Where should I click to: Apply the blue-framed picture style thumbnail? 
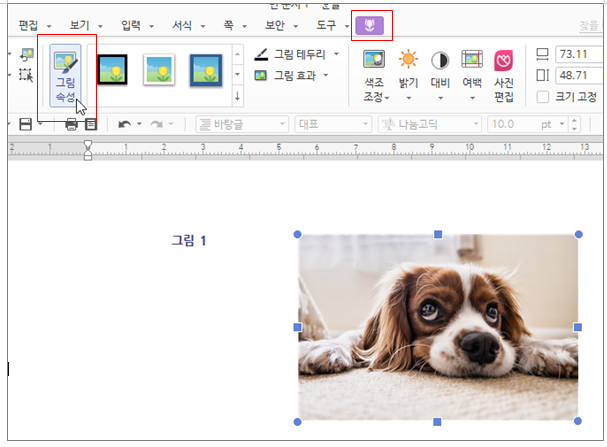[x=206, y=70]
